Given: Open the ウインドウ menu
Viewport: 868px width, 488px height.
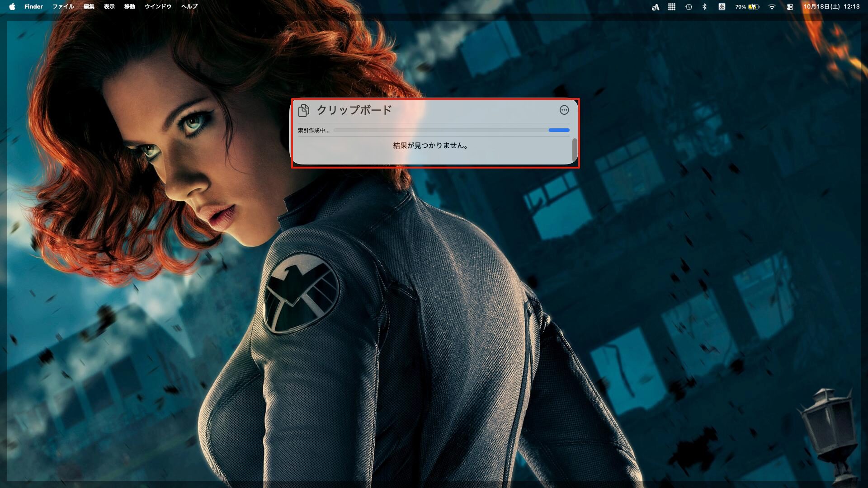Looking at the screenshot, I should click(158, 6).
